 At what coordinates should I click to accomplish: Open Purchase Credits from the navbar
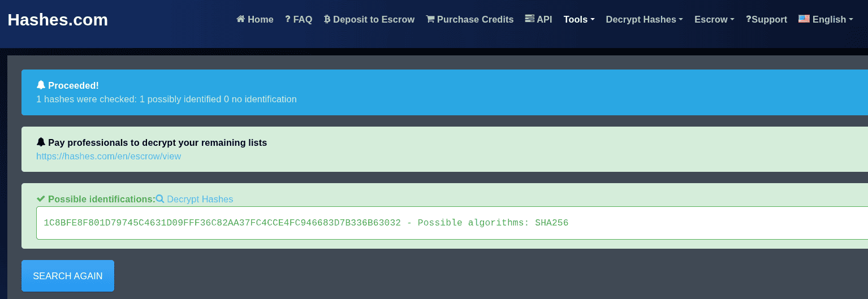coord(475,19)
